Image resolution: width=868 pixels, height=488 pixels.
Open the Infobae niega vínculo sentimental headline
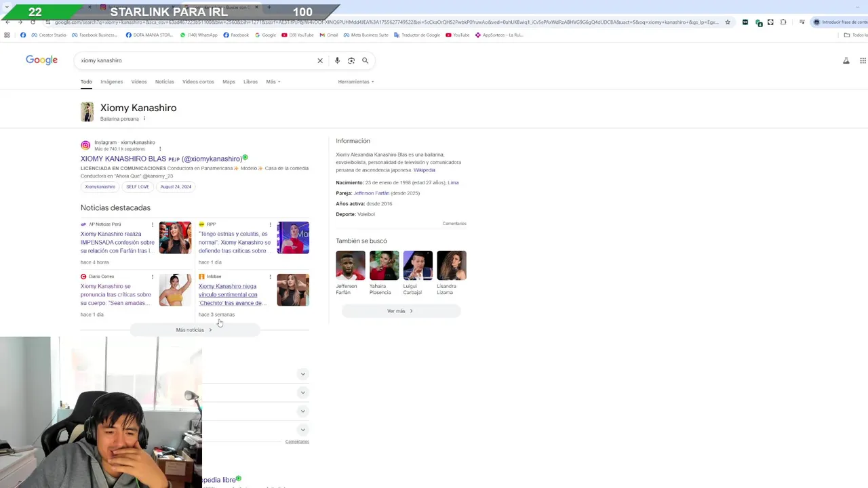pyautogui.click(x=232, y=295)
